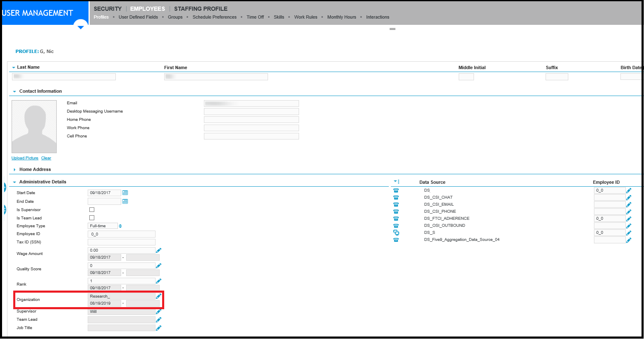The width and height of the screenshot is (644, 339).
Task: Edit the Supervisor pencil icon
Action: [158, 312]
